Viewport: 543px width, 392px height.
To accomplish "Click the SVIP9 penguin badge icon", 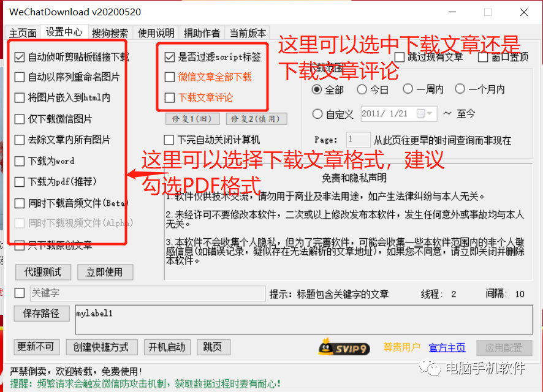I will (344, 347).
